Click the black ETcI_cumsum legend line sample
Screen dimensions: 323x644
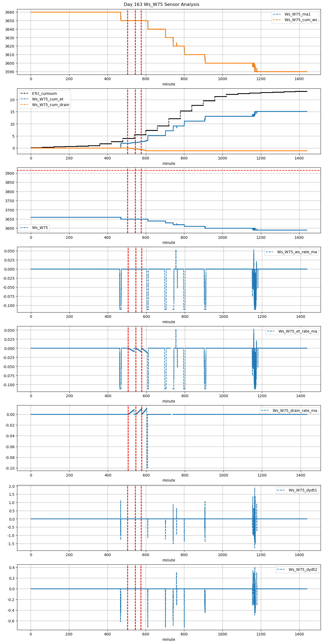[24, 93]
